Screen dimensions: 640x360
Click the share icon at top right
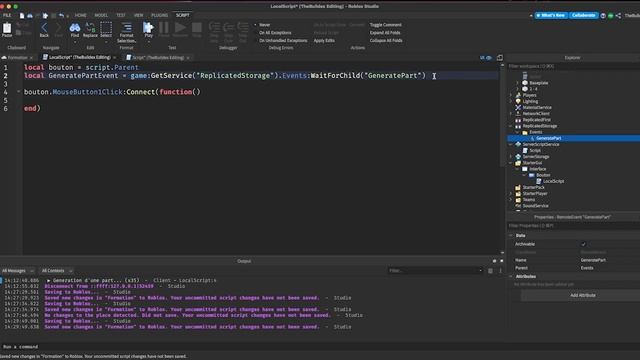click(x=618, y=16)
